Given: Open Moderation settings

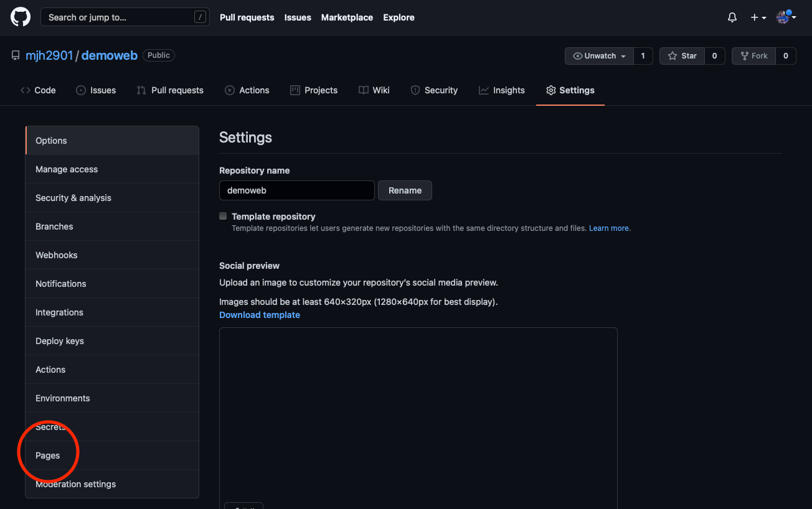Looking at the screenshot, I should pos(112,484).
